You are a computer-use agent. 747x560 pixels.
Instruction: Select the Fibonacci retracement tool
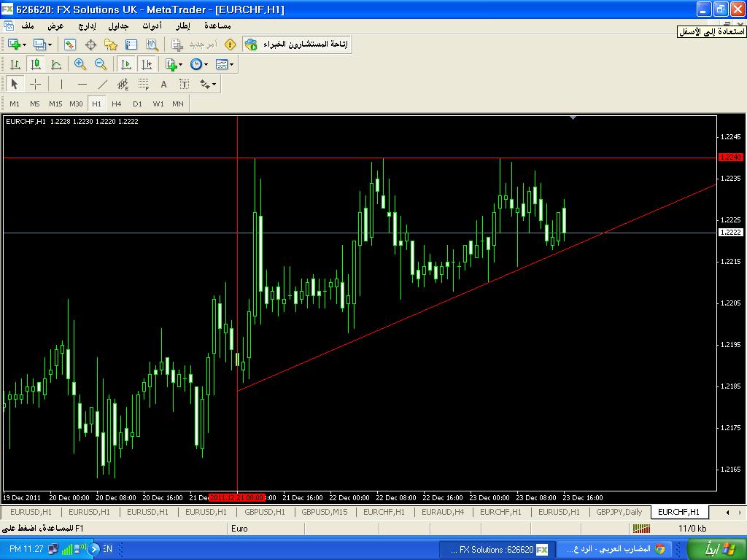tap(144, 85)
